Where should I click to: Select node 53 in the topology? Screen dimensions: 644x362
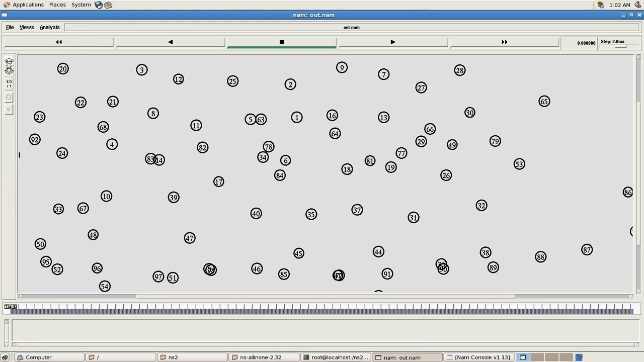pyautogui.click(x=519, y=164)
